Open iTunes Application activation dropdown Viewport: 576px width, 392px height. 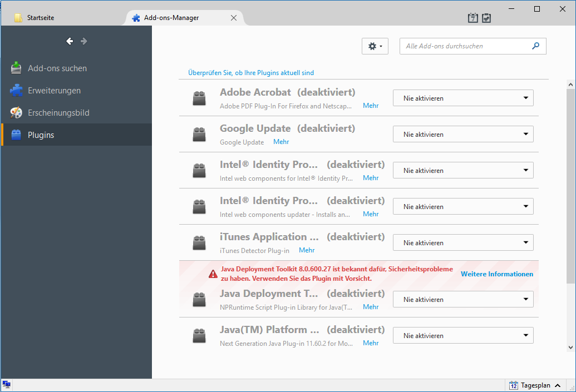click(463, 243)
